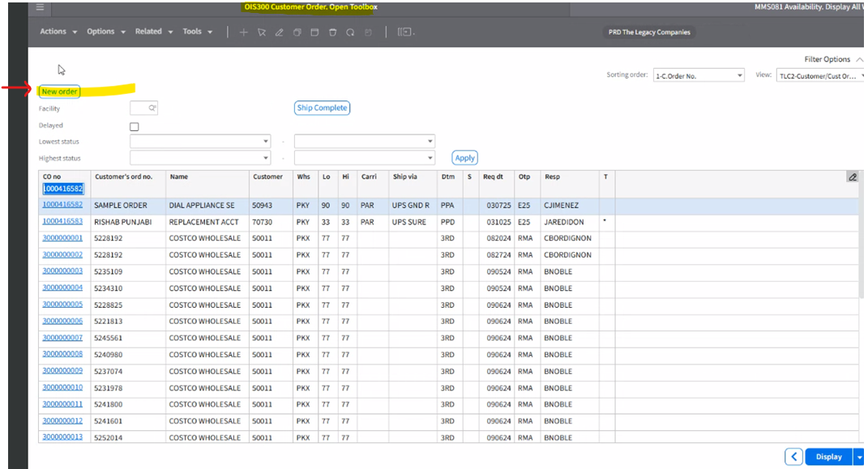Click the trash Delete toolbar icon
The image size is (868, 469).
coord(333,32)
